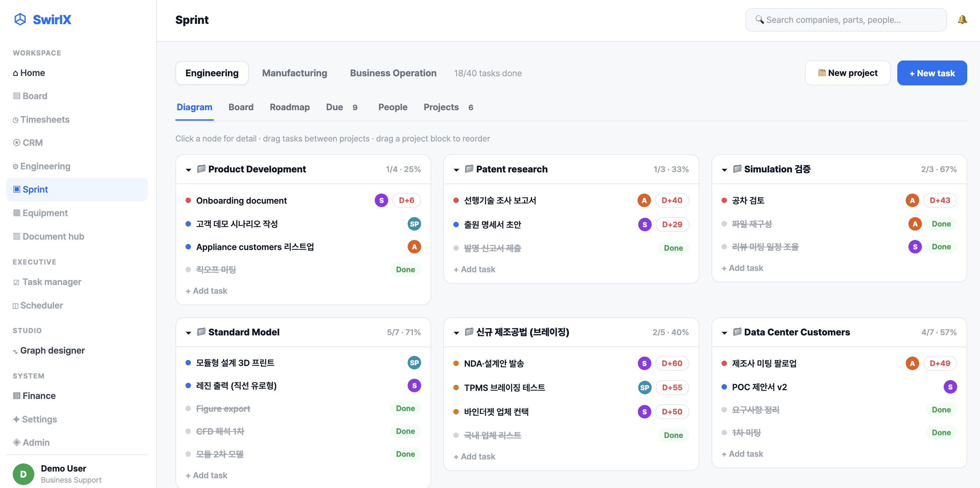Open the Scheduler page
980x488 pixels.
click(77, 306)
